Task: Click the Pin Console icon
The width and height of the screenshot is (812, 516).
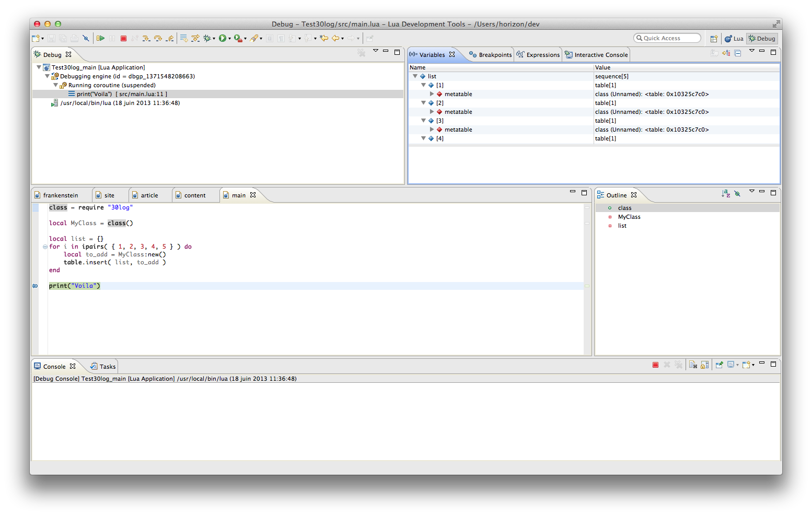Action: point(719,365)
